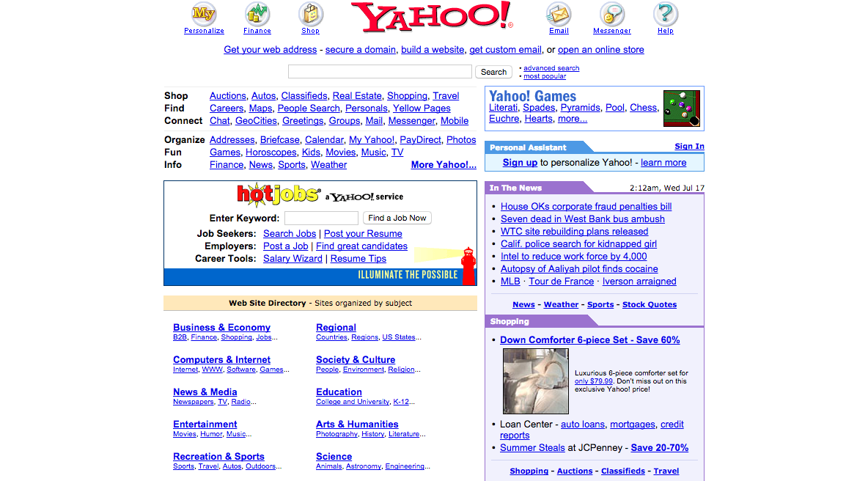Open the Auctions link in Shop row
The width and height of the screenshot is (868, 481).
[x=227, y=96]
